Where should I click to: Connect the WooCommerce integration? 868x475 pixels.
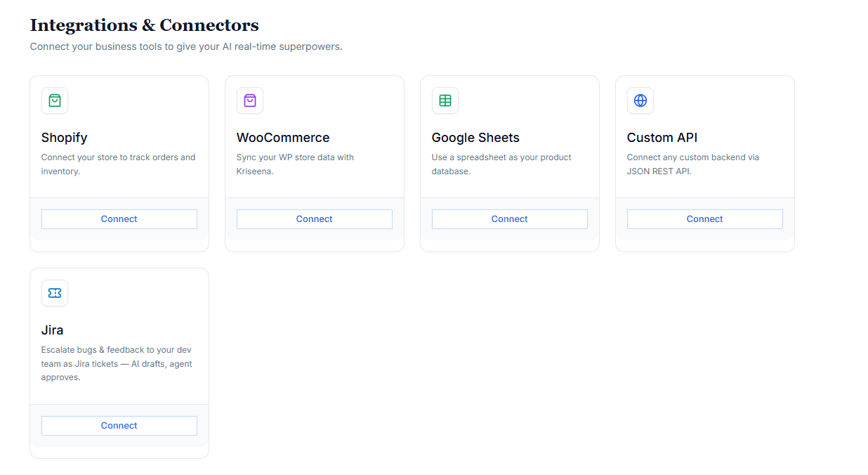coord(315,219)
